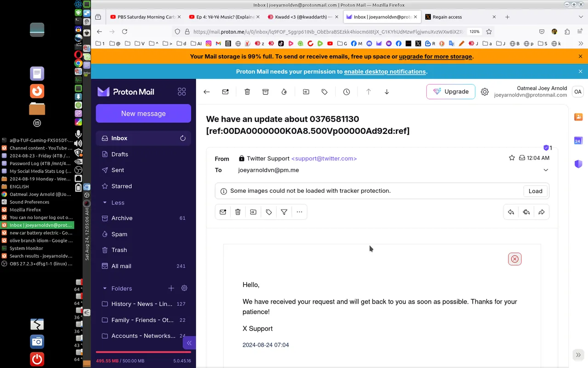Show the side panel with double chevron
The width and height of the screenshot is (588, 368).
pos(578,355)
